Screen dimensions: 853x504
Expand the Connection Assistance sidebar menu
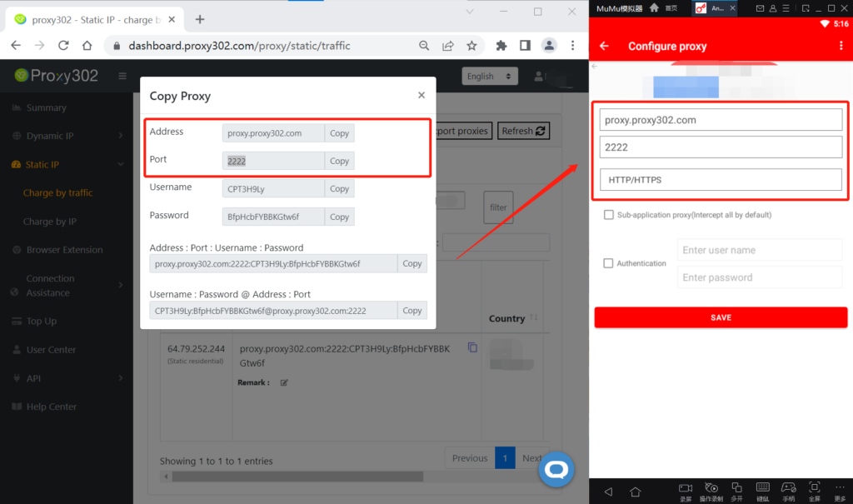(x=67, y=285)
